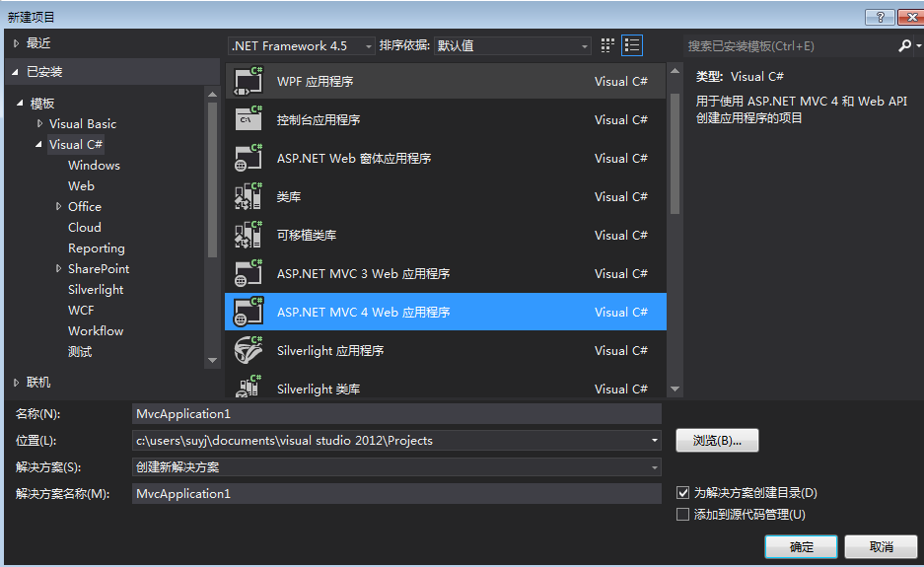924x567 pixels.
Task: Click the WPF application template icon
Action: (x=249, y=81)
